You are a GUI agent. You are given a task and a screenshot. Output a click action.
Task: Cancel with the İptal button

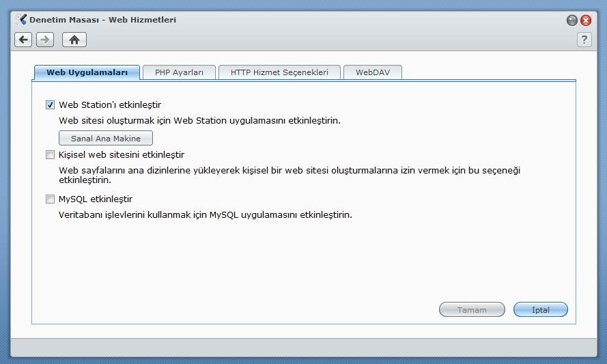(540, 309)
